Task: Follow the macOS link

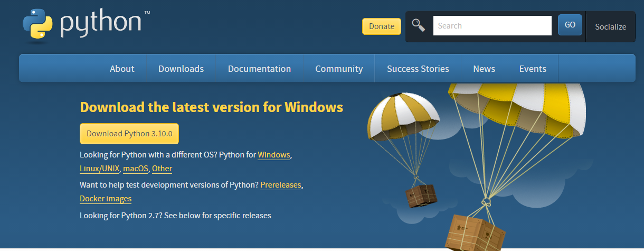Action: click(136, 169)
